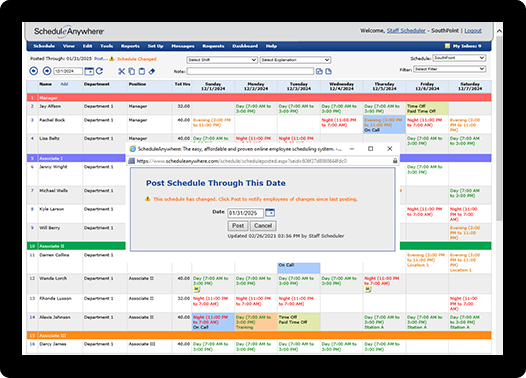Open the Select Filter dropdown
Image resolution: width=526 pixels, height=378 pixels.
click(x=450, y=69)
